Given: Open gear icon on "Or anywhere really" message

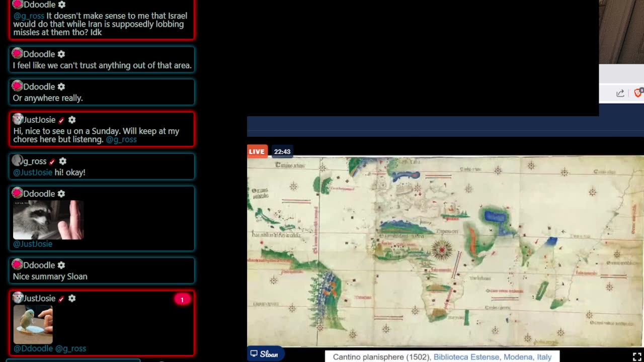Looking at the screenshot, I should click(61, 87).
